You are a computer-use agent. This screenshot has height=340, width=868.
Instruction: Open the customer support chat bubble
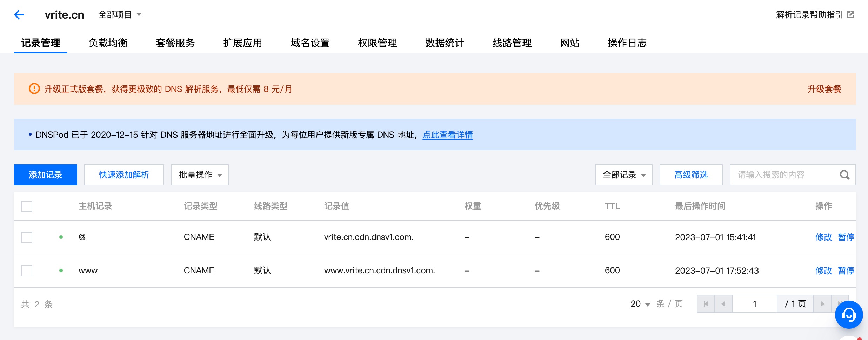click(x=849, y=315)
